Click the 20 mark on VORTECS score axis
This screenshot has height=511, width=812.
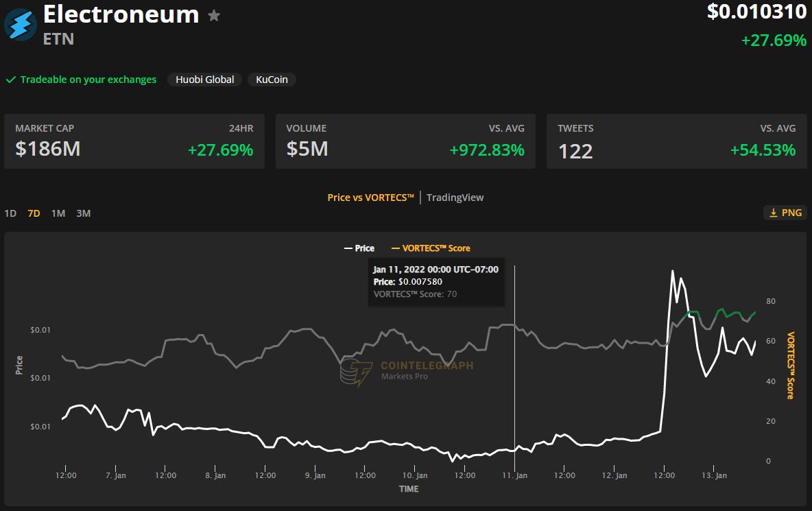pos(771,421)
